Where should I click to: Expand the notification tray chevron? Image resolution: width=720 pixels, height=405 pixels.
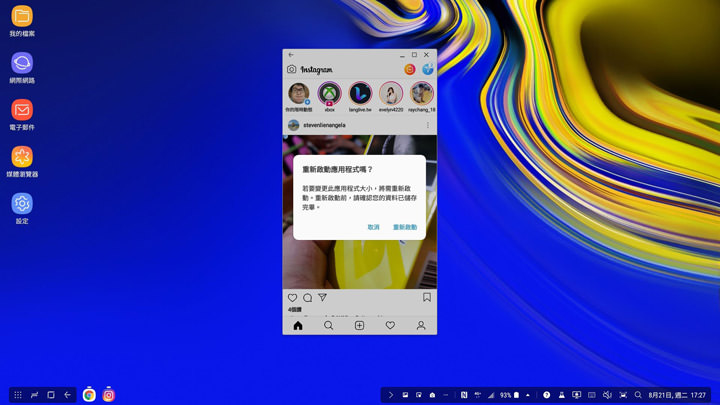pos(391,395)
